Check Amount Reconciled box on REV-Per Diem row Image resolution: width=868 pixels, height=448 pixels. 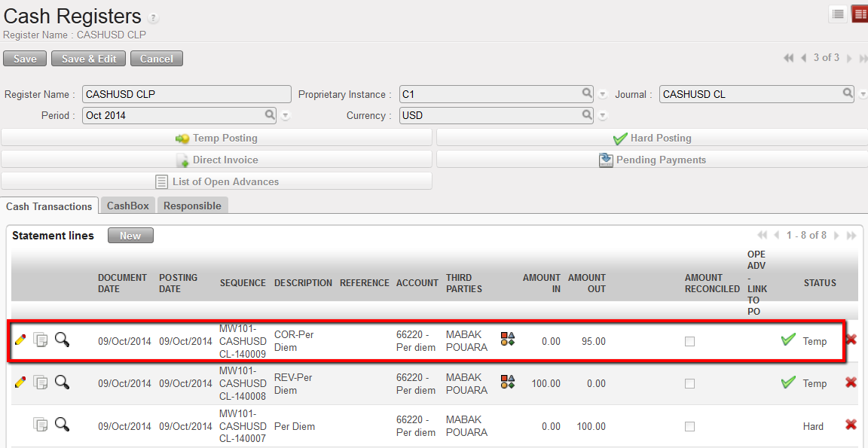[x=689, y=383]
